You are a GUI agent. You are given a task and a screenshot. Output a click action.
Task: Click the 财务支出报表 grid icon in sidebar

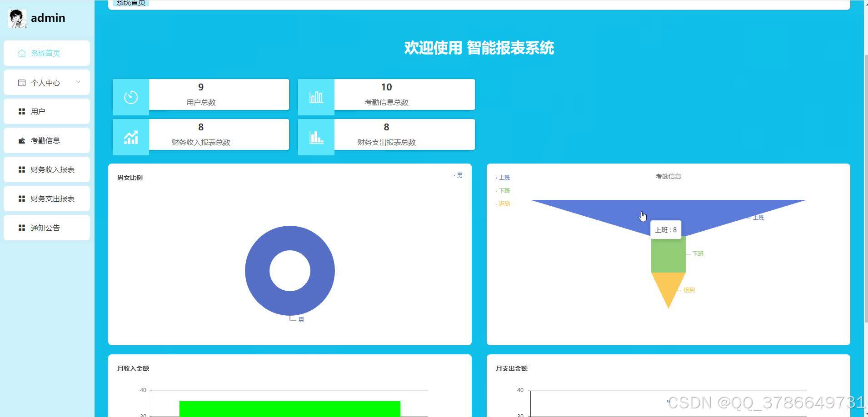21,199
